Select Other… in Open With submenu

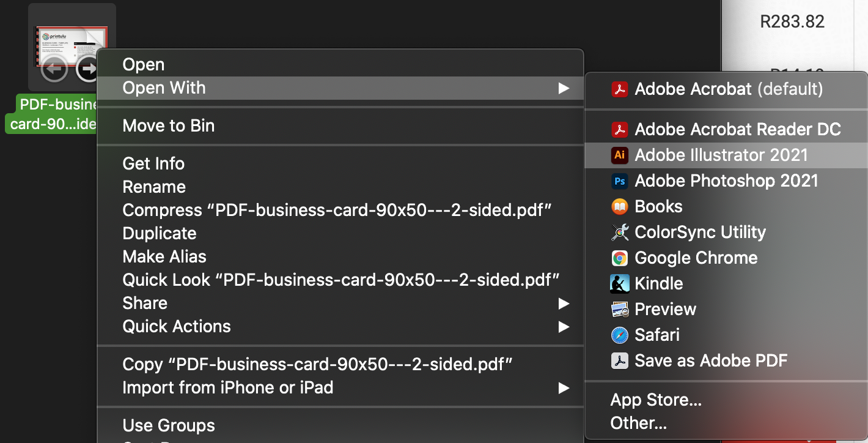pos(726,423)
